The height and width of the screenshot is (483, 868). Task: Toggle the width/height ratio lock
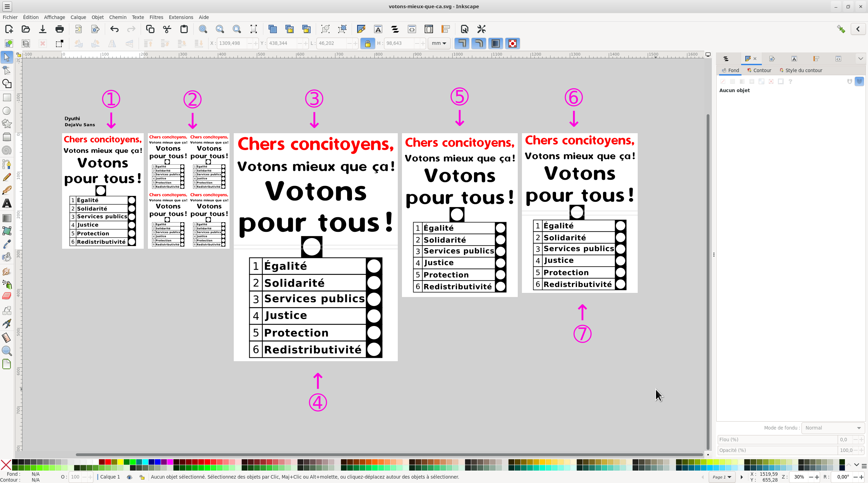[367, 43]
